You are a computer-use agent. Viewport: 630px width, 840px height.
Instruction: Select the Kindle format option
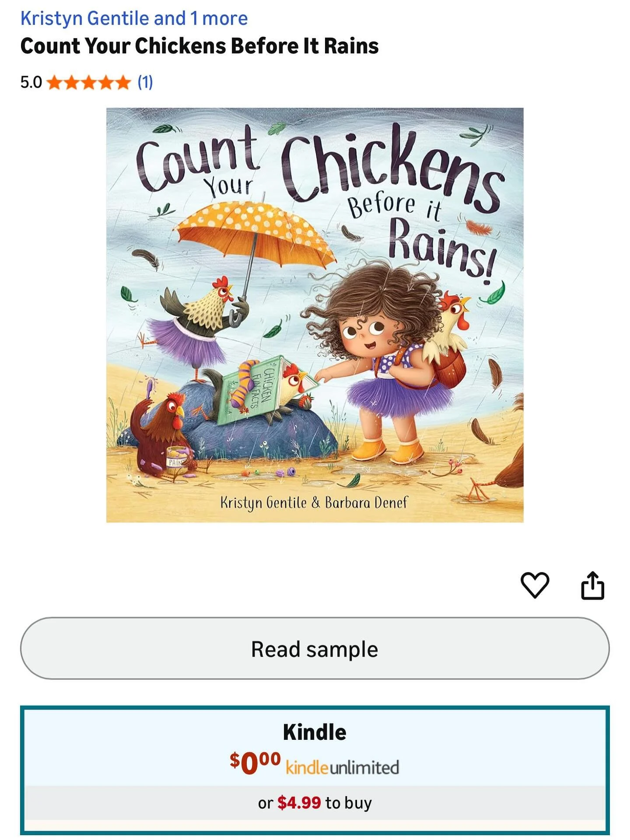click(x=315, y=769)
